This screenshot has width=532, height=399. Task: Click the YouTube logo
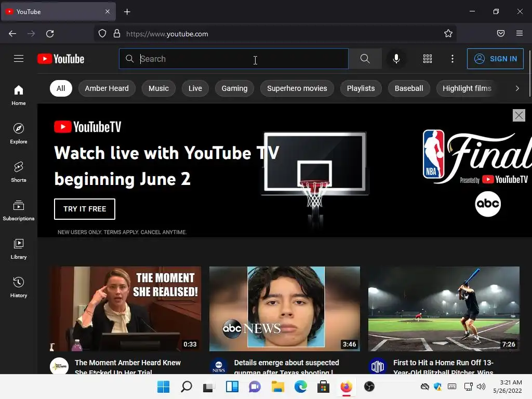61,59
